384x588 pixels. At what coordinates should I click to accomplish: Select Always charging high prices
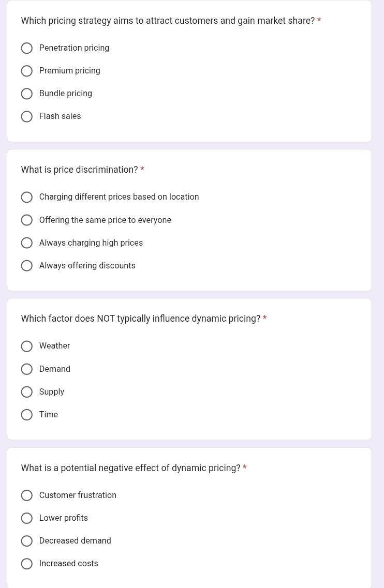(26, 243)
